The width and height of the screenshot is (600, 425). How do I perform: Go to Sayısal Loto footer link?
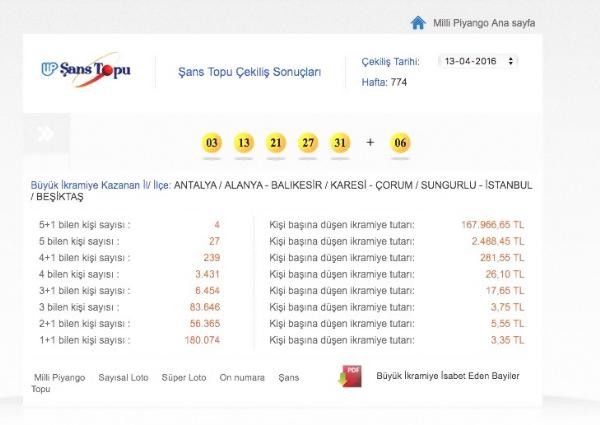(123, 378)
